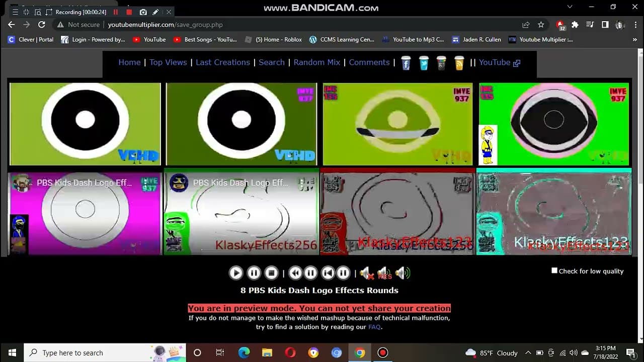Image resolution: width=644 pixels, height=362 pixels.
Task: Open the Comments page link
Action: coord(369,62)
